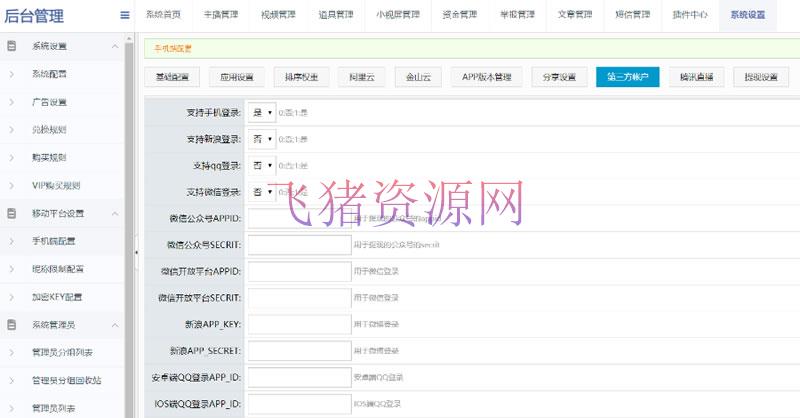Viewport: 800px width, 418px height.
Task: Click the arrow icon beside 加密KEY配置
Action: [11, 296]
